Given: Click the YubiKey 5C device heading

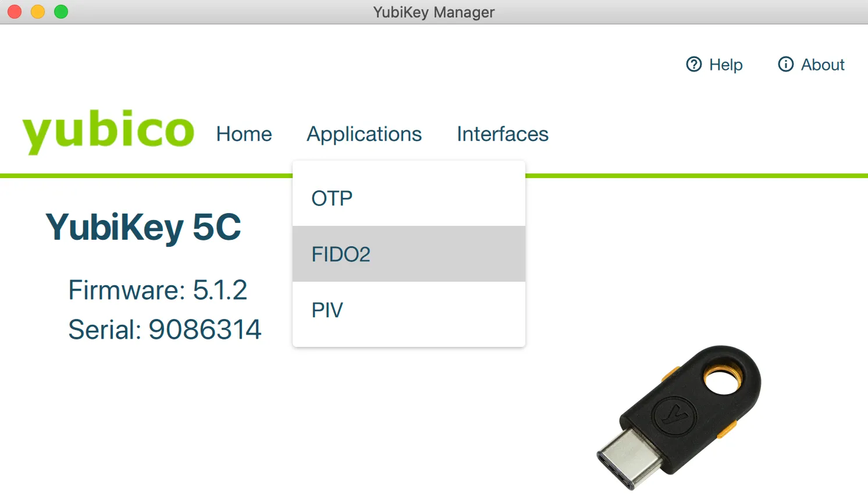Looking at the screenshot, I should tap(143, 227).
